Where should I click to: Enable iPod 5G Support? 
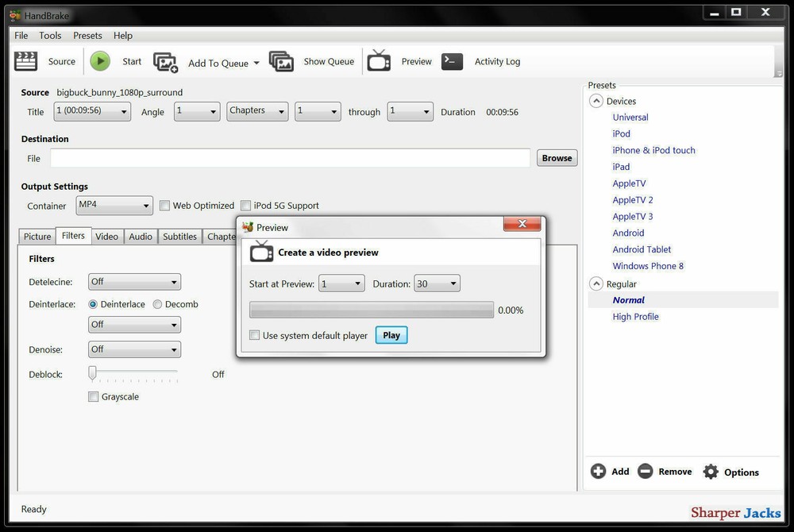[246, 205]
